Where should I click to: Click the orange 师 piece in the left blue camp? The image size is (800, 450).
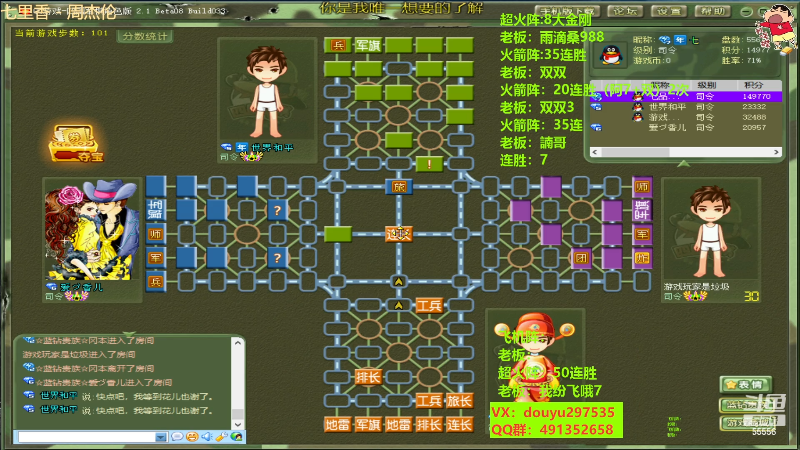click(x=156, y=234)
